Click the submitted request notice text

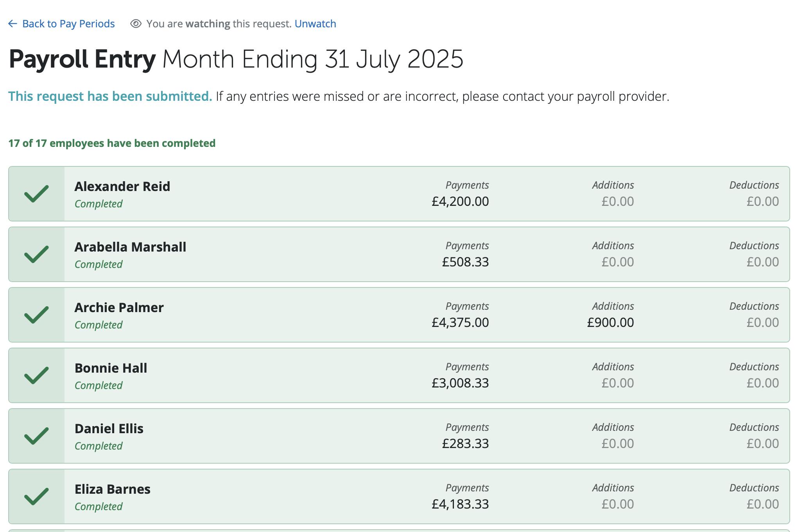point(110,96)
